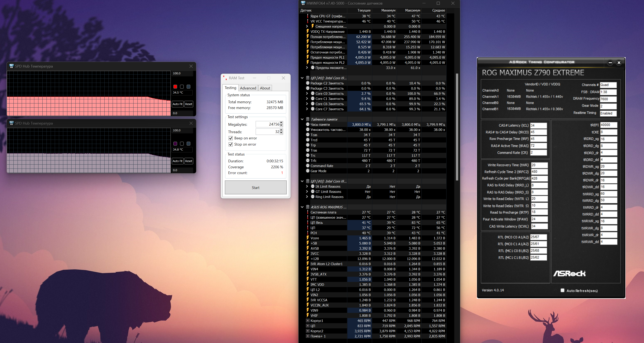Open the About tab
The height and width of the screenshot is (343, 644).
pyautogui.click(x=265, y=88)
